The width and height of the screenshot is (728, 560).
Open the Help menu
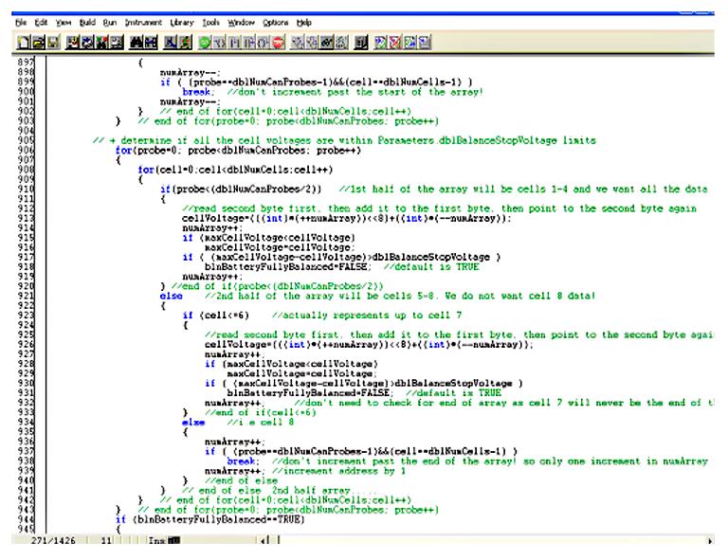coord(303,23)
